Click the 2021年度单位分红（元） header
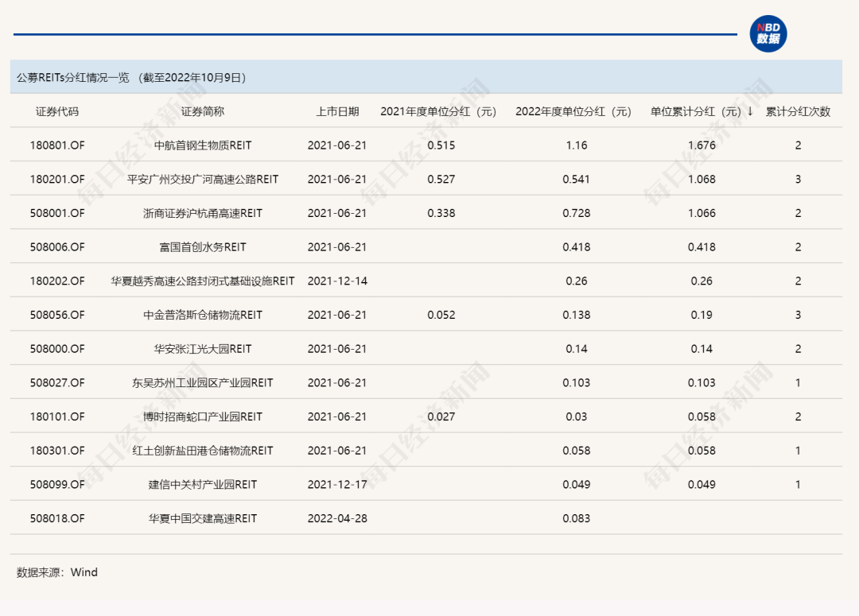 pos(438,112)
